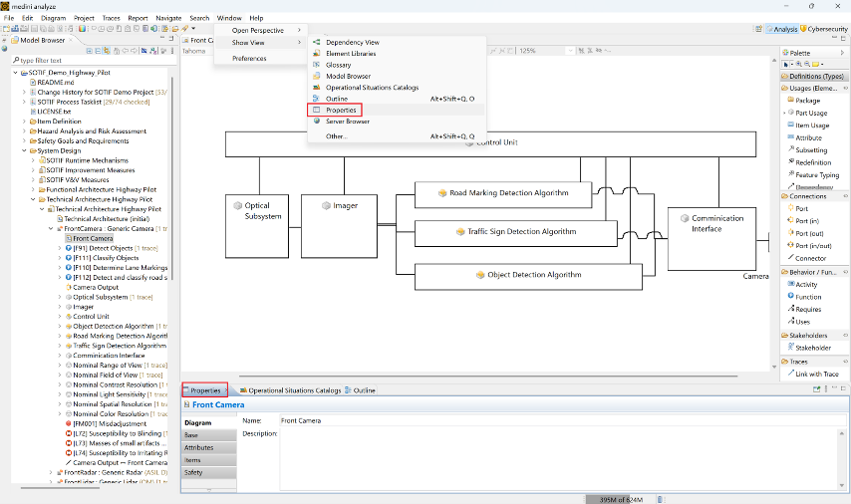Screen dimensions: 851x504
Task: Click the forward arrow in Model Browser toolbar
Action: click(x=135, y=51)
